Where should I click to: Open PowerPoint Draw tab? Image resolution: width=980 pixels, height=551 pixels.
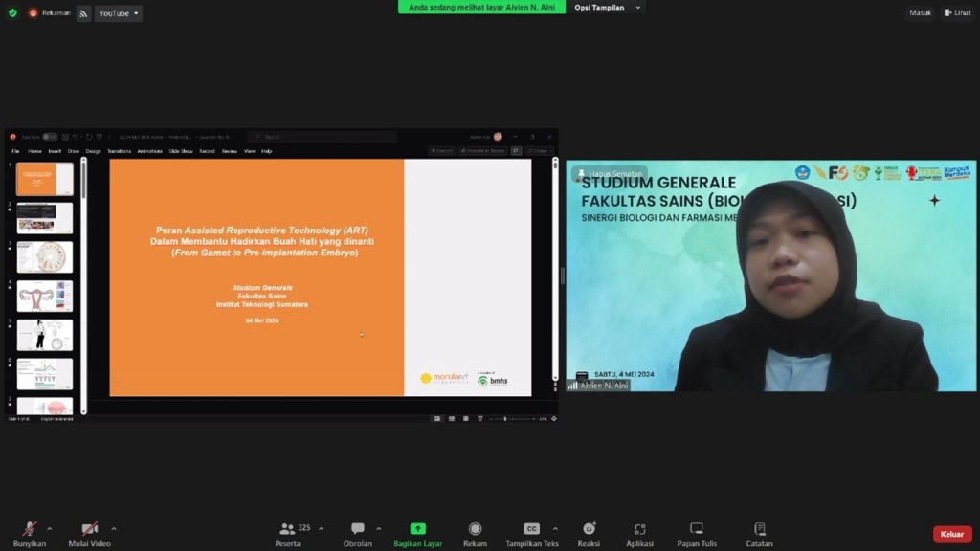(x=74, y=151)
